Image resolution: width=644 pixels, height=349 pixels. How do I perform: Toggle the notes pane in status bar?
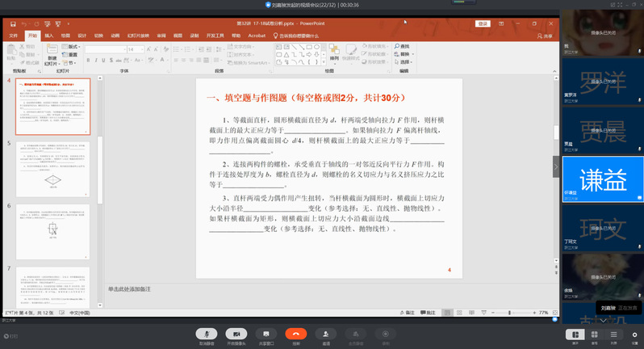410,313
